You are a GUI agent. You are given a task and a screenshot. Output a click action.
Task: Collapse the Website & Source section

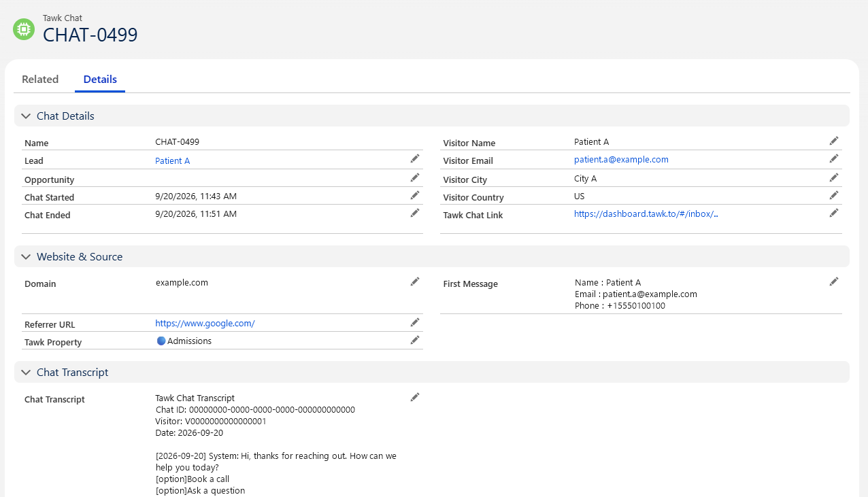pos(26,257)
